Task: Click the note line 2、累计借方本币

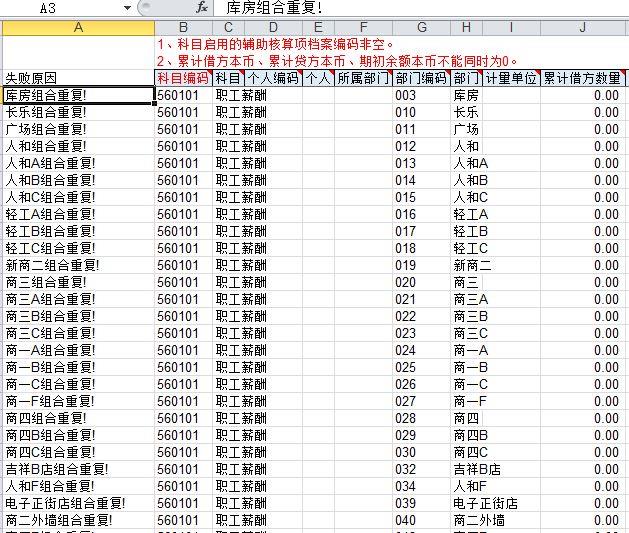Action: pyautogui.click(x=337, y=61)
